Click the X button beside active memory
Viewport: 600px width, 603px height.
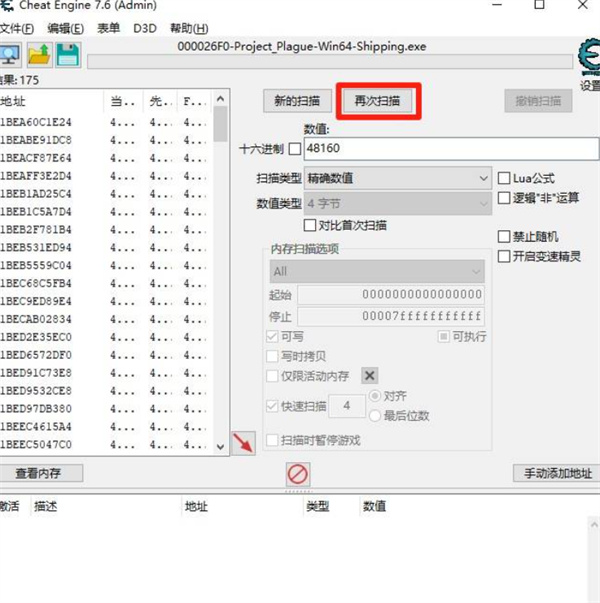[x=369, y=375]
